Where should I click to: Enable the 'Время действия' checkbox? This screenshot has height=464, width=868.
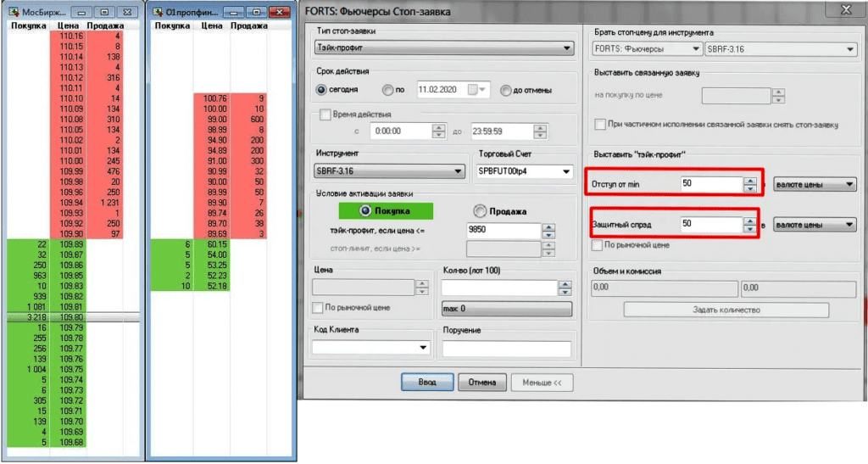coord(325,115)
